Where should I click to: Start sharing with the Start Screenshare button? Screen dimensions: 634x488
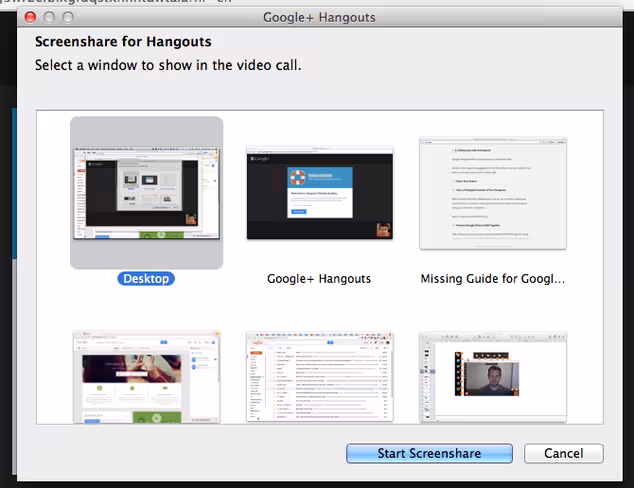coord(429,453)
